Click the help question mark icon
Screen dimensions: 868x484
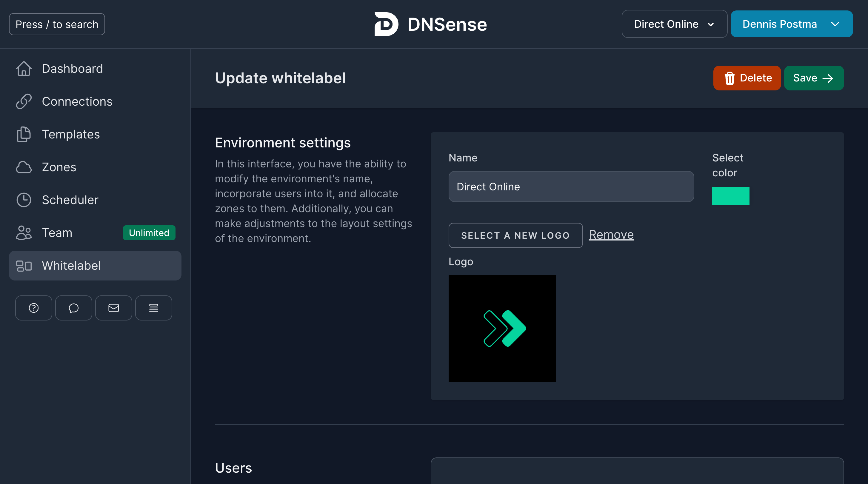tap(33, 308)
